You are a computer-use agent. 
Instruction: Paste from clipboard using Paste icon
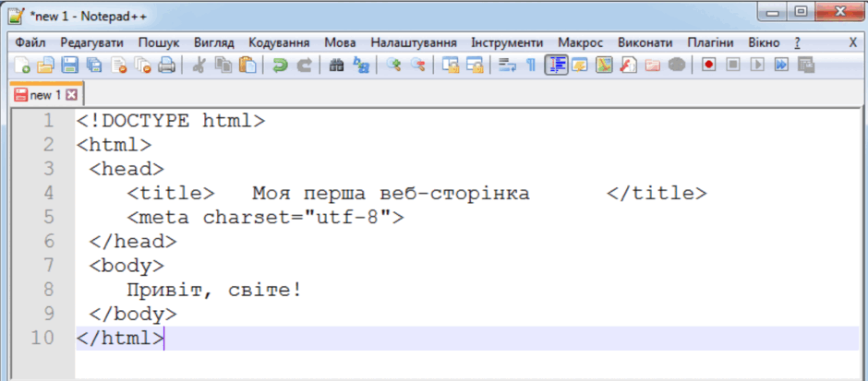click(x=247, y=65)
